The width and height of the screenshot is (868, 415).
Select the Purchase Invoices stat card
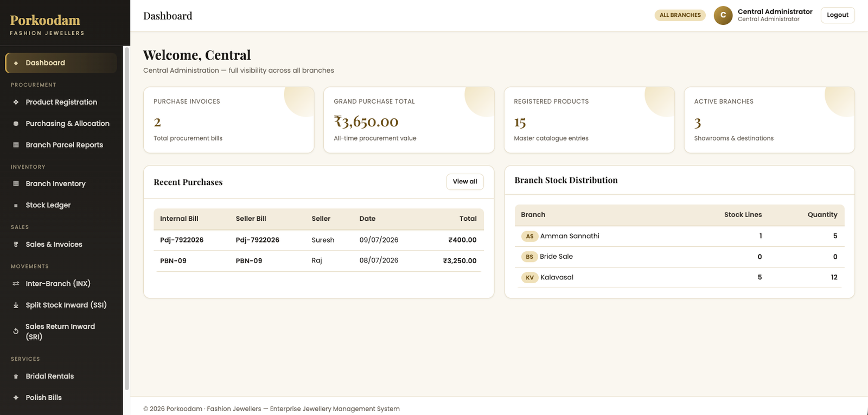tap(229, 120)
